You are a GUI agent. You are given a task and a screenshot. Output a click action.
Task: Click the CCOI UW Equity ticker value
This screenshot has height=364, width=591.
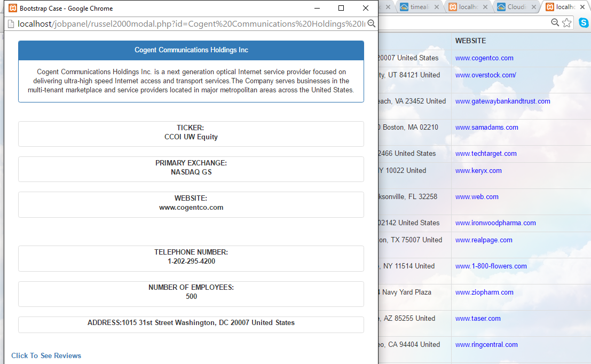[x=191, y=137]
